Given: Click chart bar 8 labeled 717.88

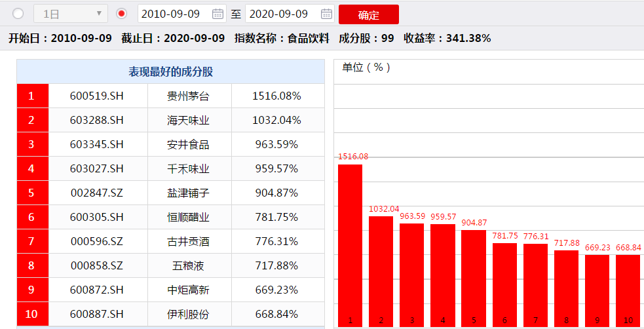Looking at the screenshot, I should coord(567,289).
